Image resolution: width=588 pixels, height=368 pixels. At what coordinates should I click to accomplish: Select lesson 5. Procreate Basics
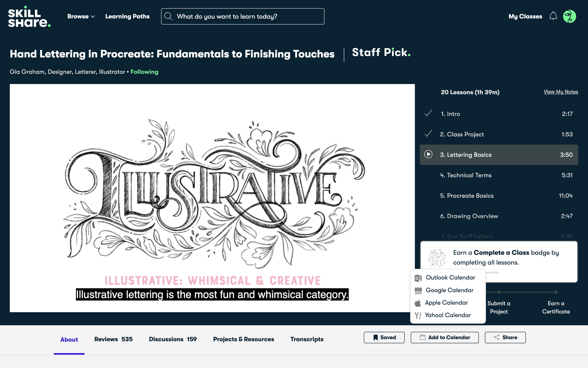pos(499,196)
